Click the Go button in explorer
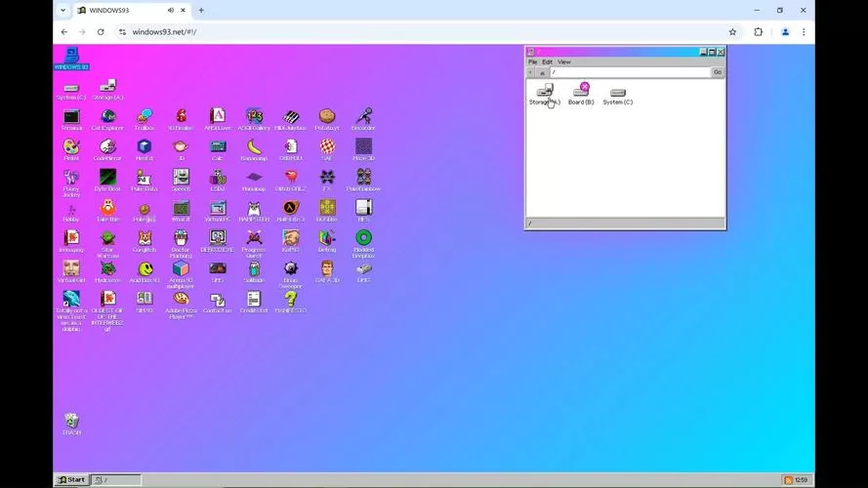The height and width of the screenshot is (488, 868). (x=718, y=72)
